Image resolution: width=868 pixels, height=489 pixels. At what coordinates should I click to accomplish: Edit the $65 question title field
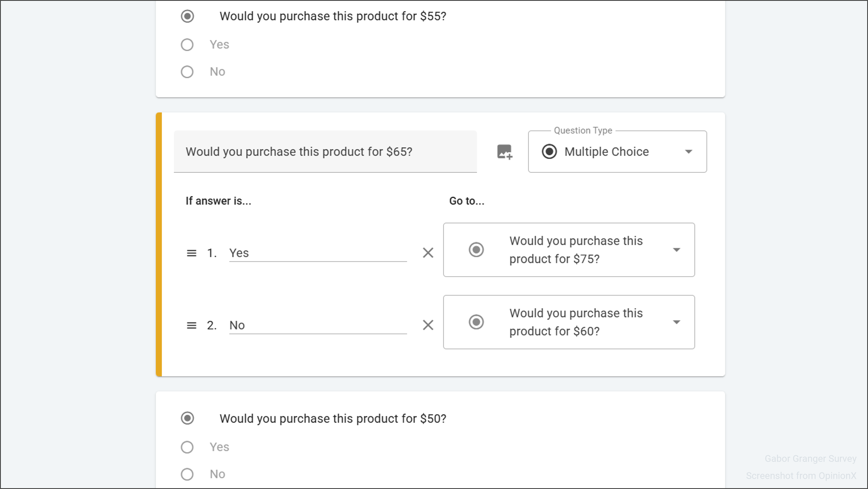[x=325, y=152]
